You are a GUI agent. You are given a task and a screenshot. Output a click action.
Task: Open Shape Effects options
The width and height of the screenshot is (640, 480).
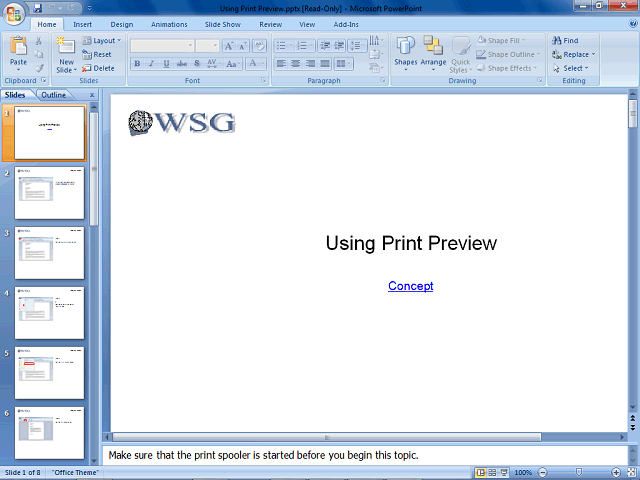507,68
